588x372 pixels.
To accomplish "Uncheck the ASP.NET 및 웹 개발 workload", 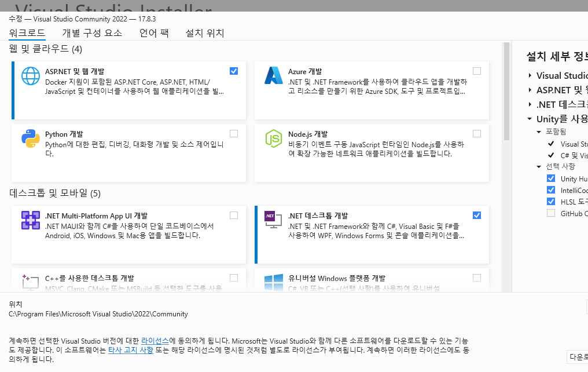I will pos(234,71).
